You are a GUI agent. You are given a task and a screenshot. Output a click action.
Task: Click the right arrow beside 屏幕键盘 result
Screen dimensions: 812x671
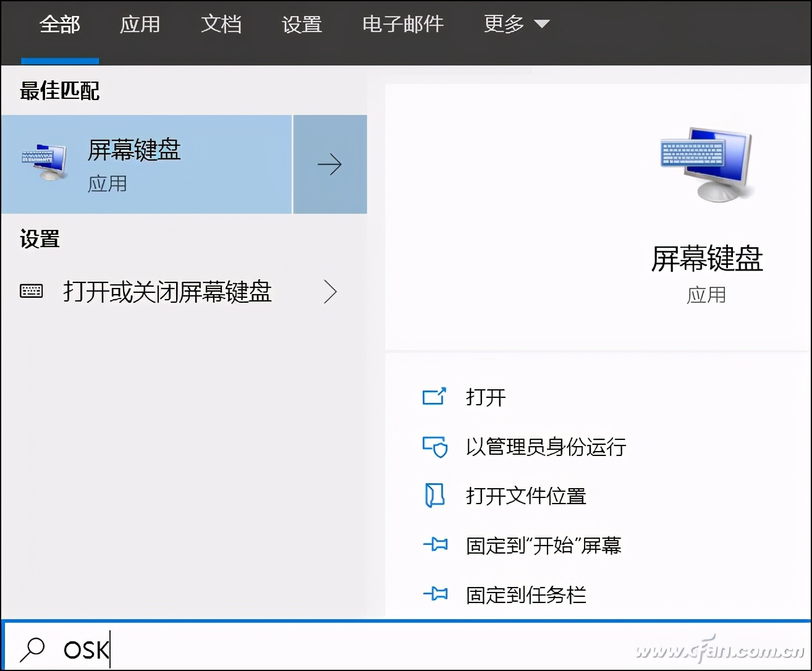click(330, 164)
